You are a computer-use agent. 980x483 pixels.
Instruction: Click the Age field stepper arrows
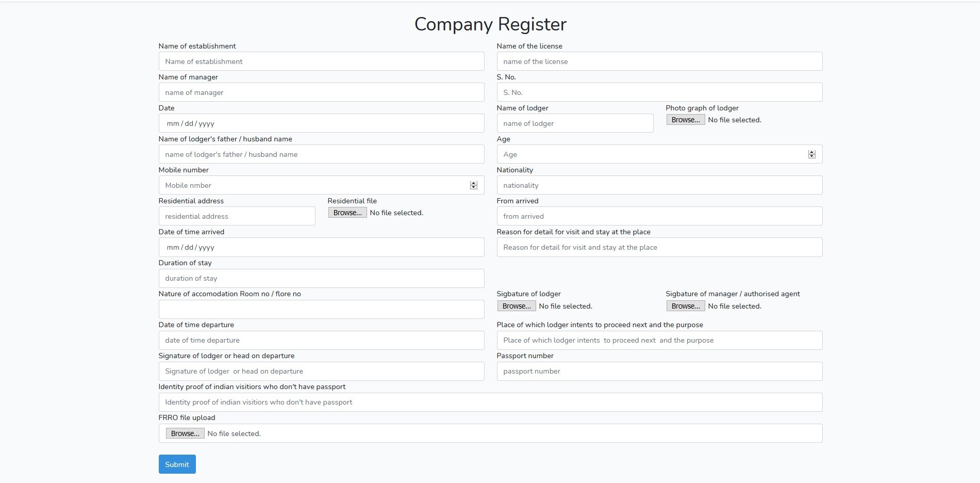(x=811, y=154)
